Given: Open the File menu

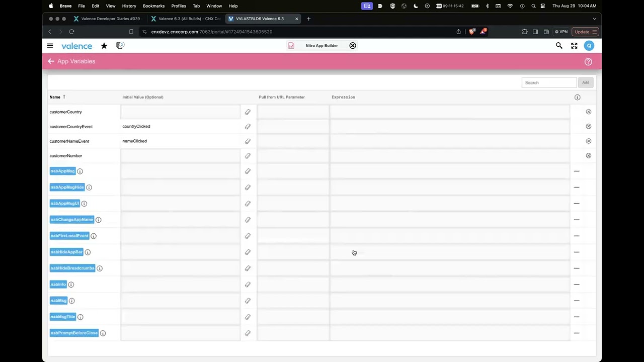Looking at the screenshot, I should 81,6.
